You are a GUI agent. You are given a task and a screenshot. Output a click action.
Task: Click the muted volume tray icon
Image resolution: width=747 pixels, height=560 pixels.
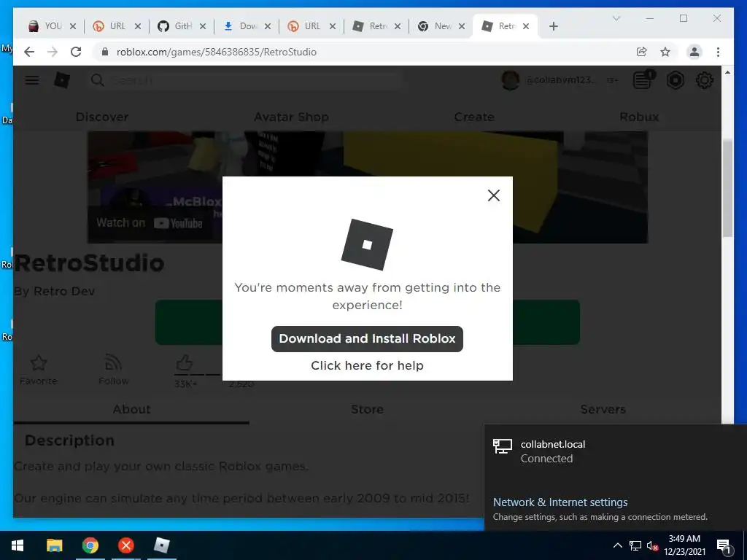point(652,545)
